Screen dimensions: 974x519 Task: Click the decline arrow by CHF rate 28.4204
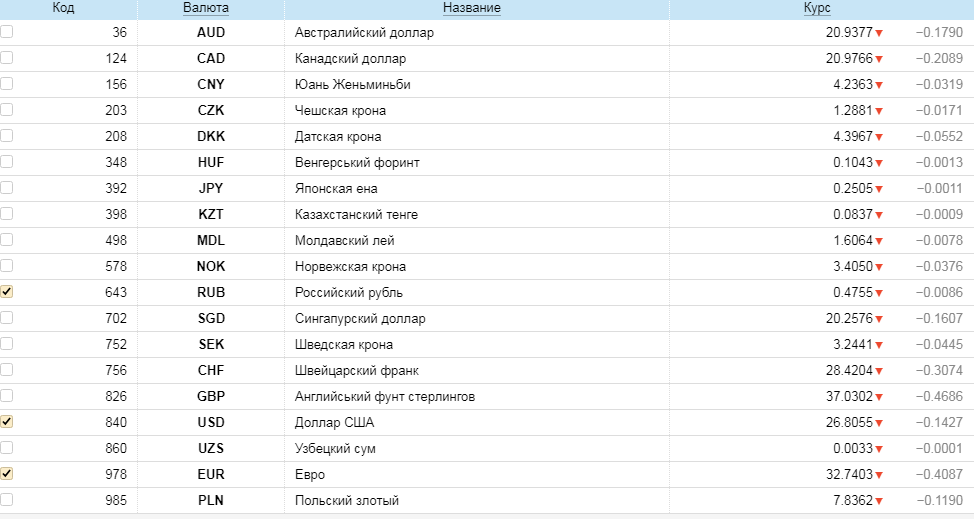879,371
